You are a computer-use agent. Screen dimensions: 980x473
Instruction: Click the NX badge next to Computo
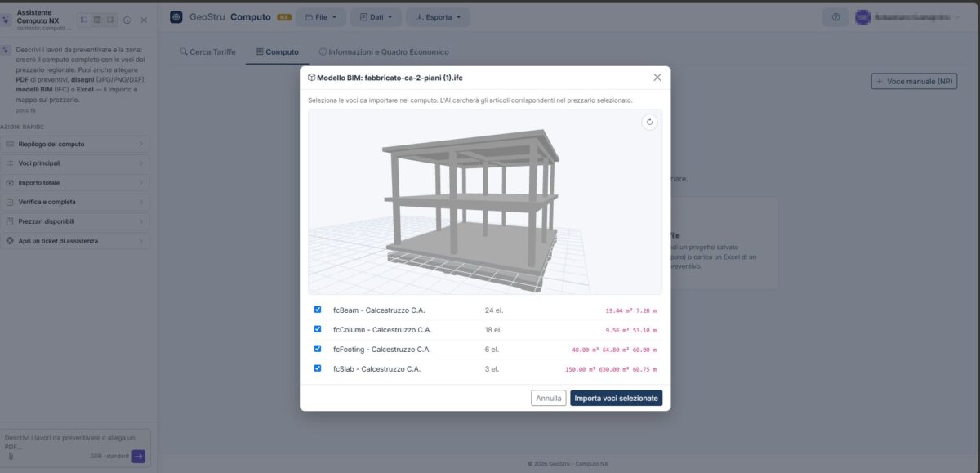[x=284, y=17]
